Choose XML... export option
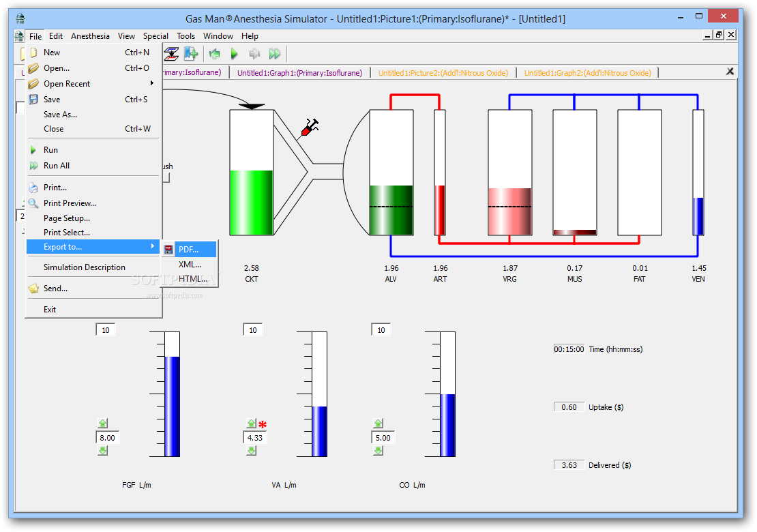This screenshot has width=757, height=532. pyautogui.click(x=190, y=264)
